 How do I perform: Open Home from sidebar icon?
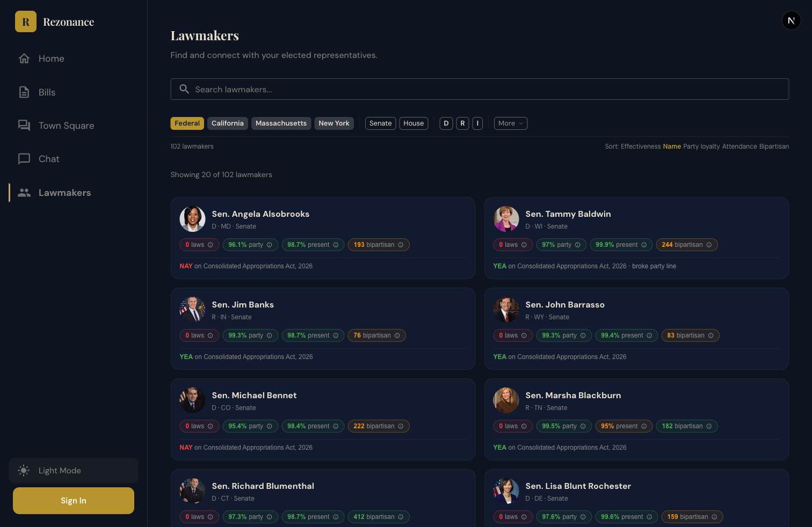(x=24, y=58)
